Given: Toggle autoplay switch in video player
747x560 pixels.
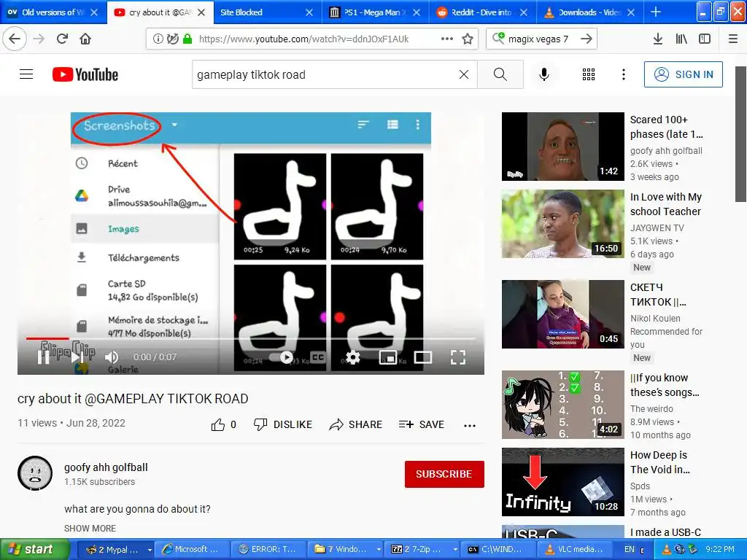Looking at the screenshot, I should pos(282,357).
